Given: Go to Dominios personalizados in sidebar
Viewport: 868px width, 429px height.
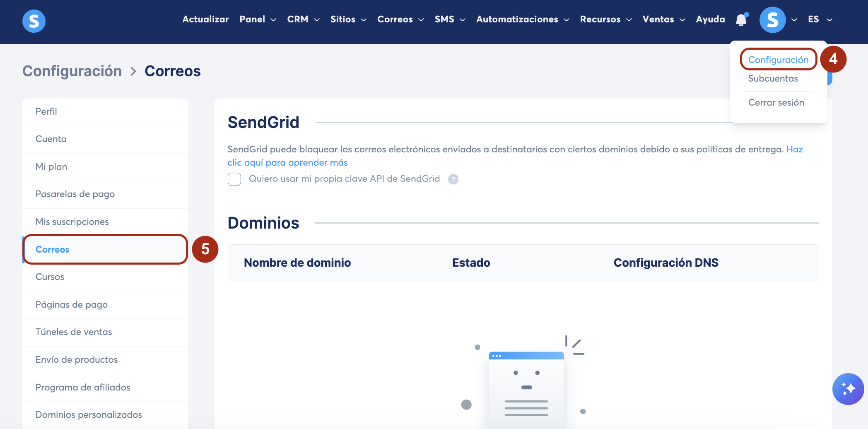Looking at the screenshot, I should point(105,415).
